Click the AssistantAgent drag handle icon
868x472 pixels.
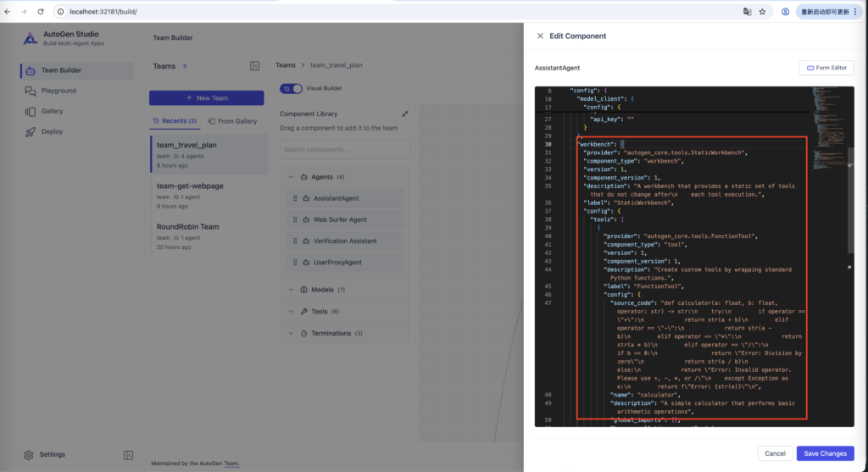(x=295, y=198)
